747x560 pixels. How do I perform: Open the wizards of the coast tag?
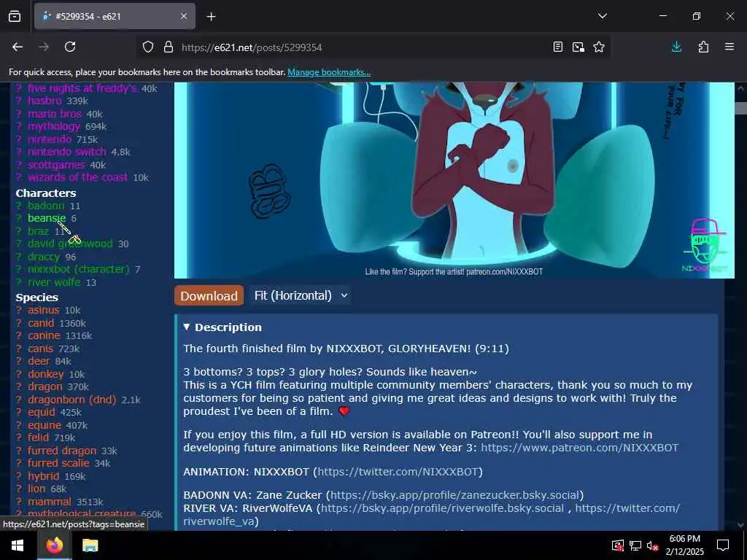[77, 177]
